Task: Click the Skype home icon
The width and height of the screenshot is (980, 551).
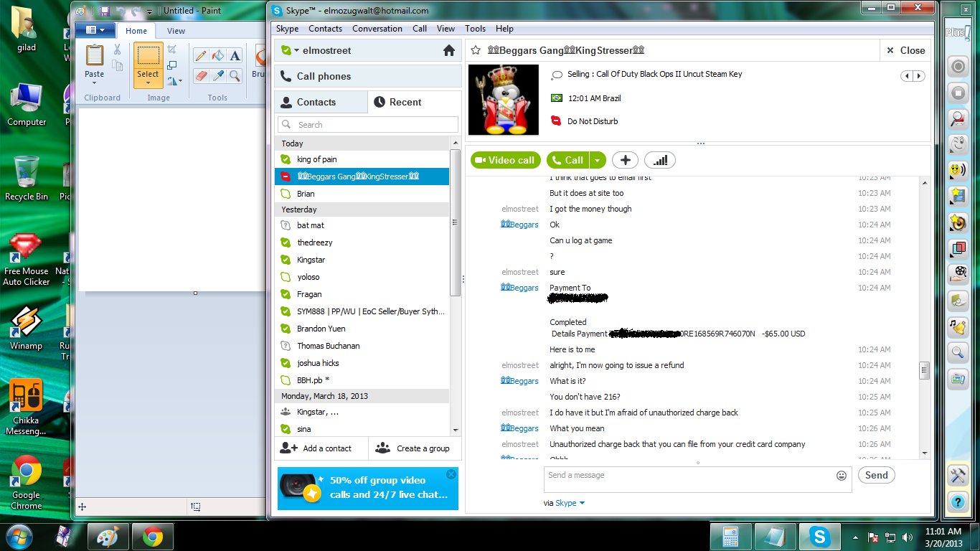Action: (449, 50)
